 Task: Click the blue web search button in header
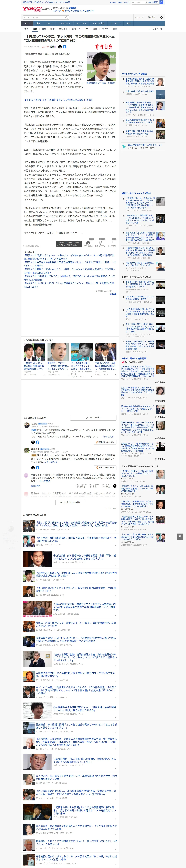(161, 2)
